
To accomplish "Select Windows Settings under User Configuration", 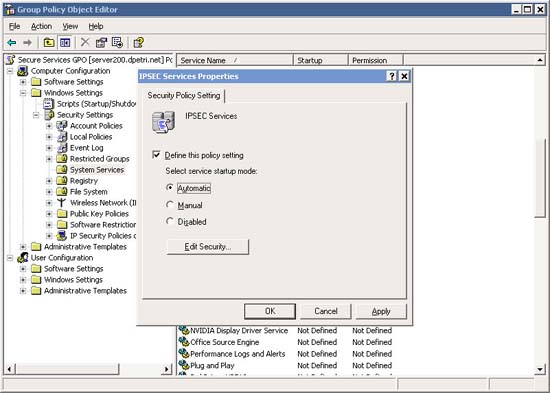I will pyautogui.click(x=73, y=280).
